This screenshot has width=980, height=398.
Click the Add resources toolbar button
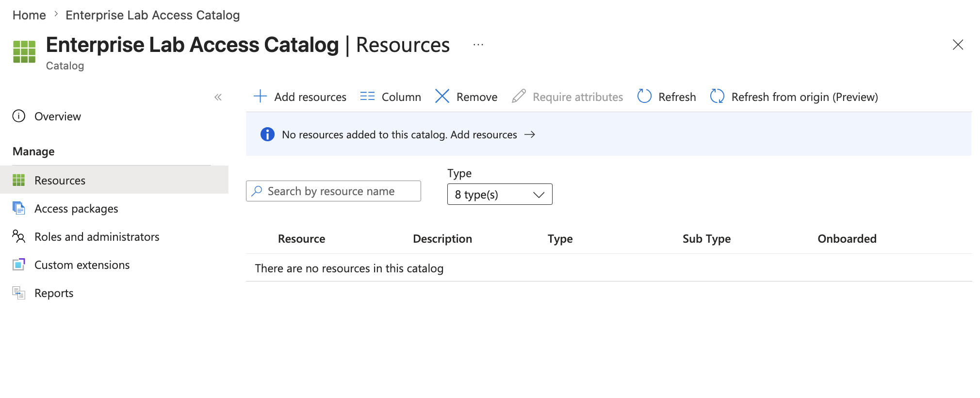pyautogui.click(x=300, y=97)
